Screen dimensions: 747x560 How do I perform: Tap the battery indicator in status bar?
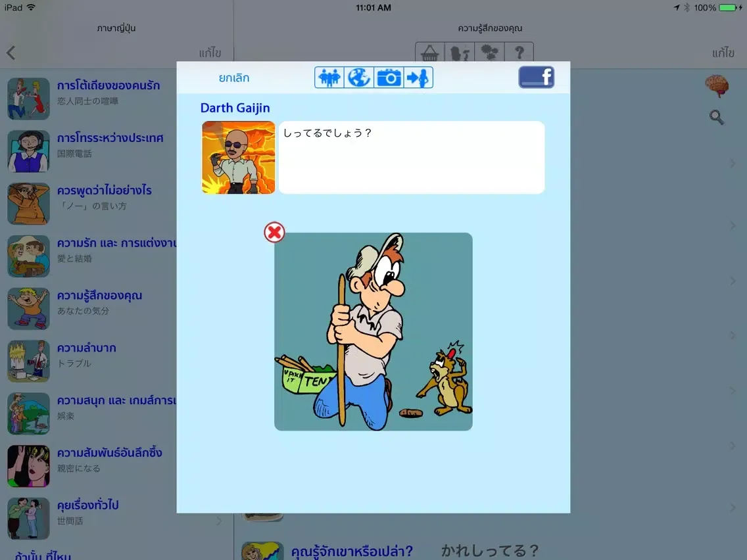727,8
